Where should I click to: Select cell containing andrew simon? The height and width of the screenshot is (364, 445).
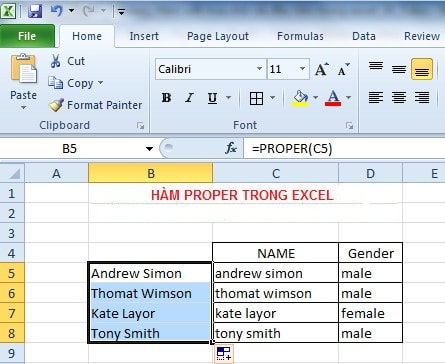point(275,273)
